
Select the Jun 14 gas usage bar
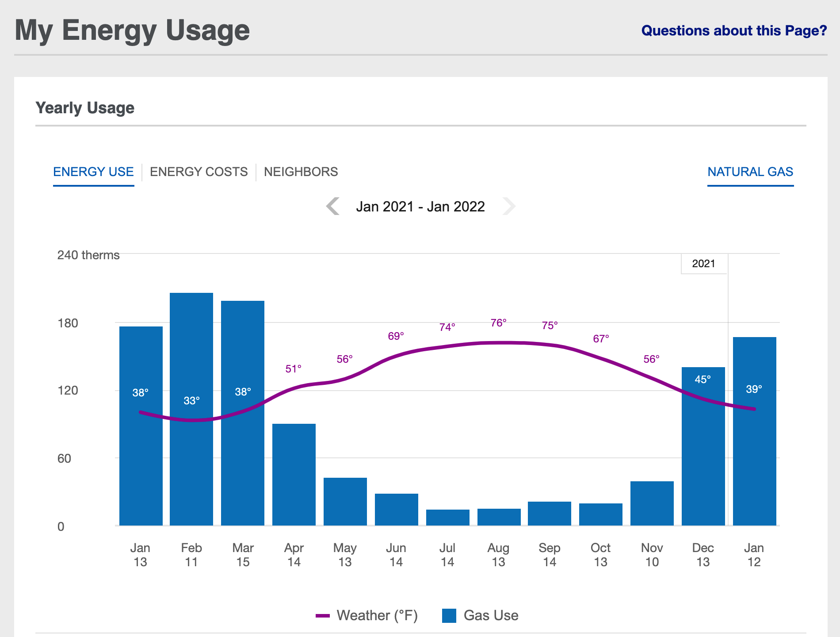(397, 510)
